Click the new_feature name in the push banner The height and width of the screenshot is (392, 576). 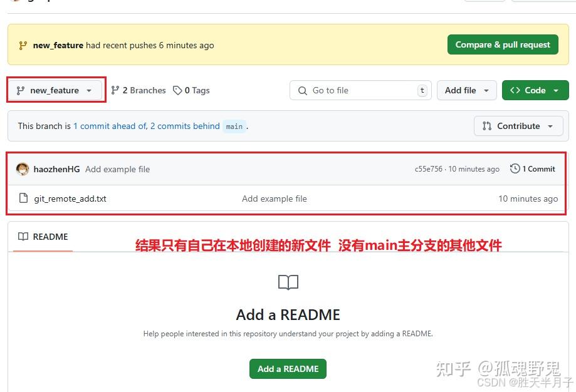[58, 45]
